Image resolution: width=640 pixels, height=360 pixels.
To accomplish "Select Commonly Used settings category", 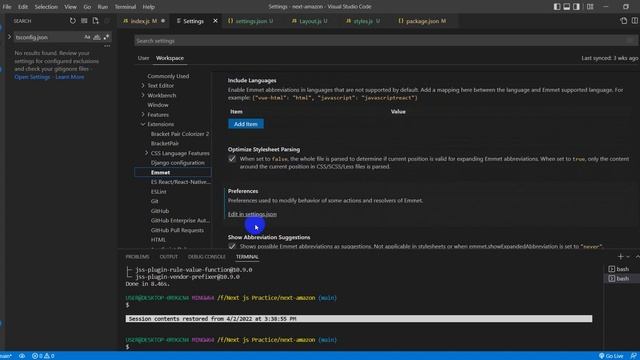I will tap(168, 76).
